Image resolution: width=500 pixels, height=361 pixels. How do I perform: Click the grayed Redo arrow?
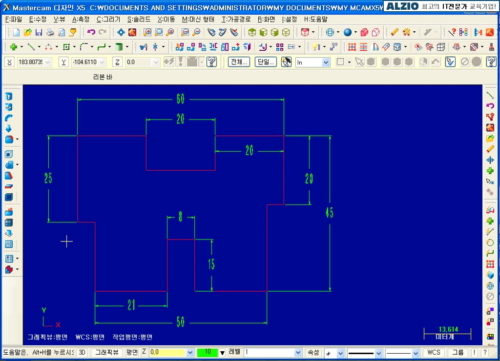point(102,32)
